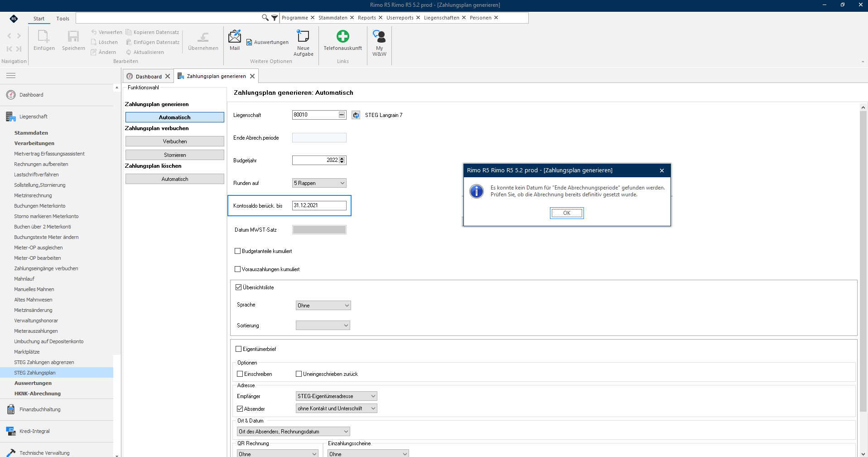Switch to the Dashboard document tab
868x457 pixels.
coord(149,76)
